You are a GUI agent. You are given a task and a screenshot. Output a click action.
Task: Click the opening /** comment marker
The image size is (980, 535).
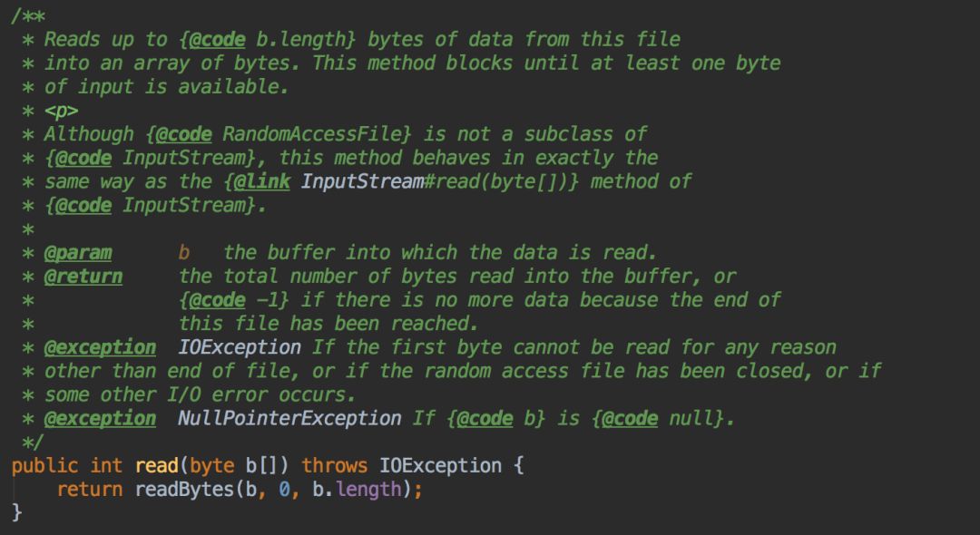pos(28,17)
